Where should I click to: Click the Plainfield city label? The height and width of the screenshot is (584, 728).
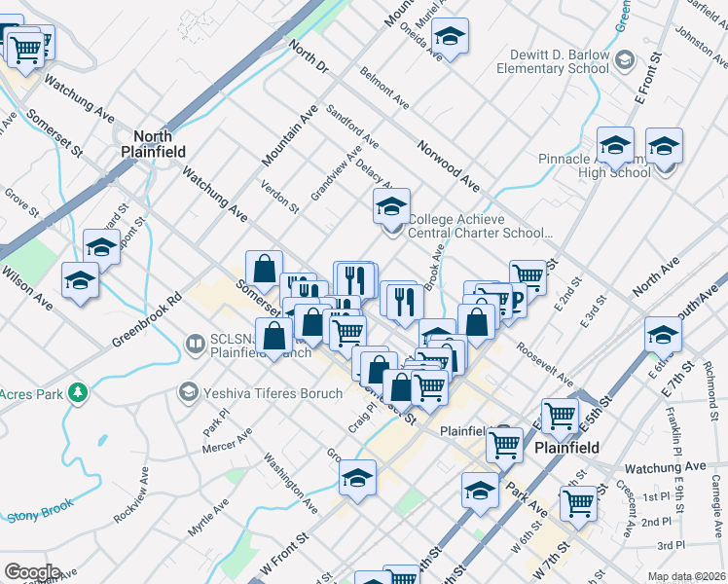tap(566, 448)
